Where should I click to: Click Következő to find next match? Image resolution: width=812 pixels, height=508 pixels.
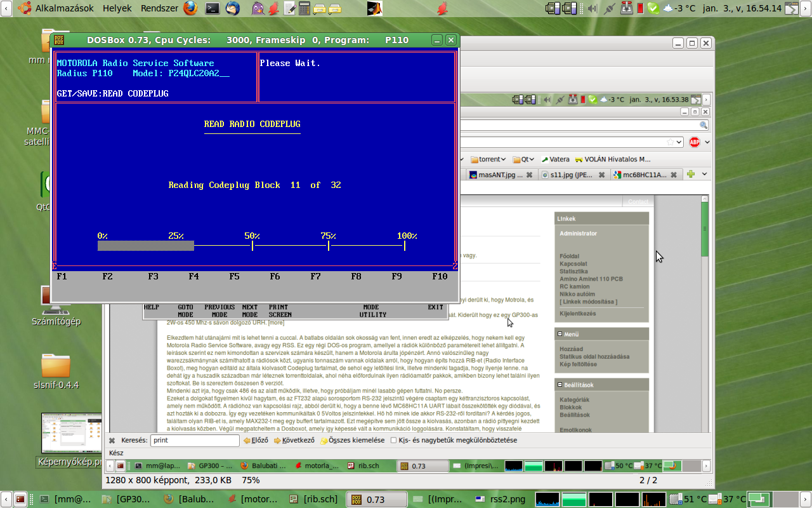[294, 440]
